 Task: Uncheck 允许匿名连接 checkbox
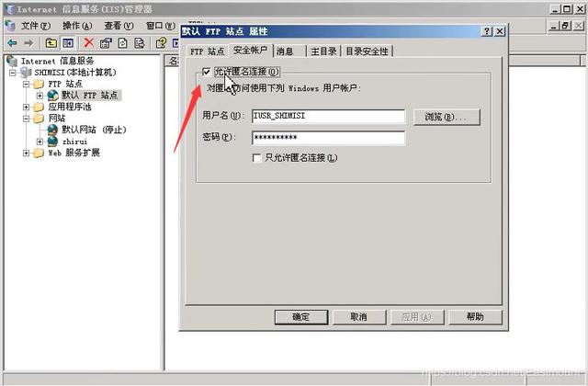206,72
